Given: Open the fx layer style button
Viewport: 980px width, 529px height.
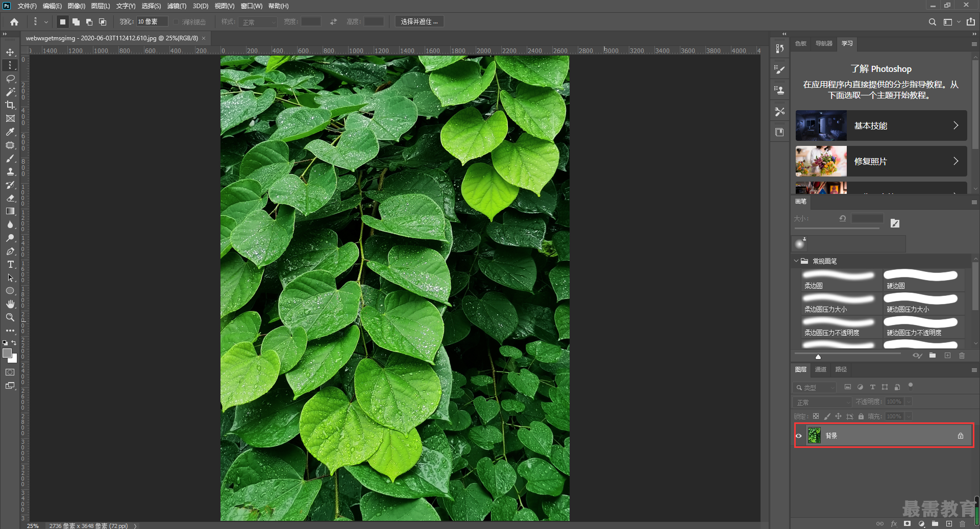Looking at the screenshot, I should pos(894,523).
